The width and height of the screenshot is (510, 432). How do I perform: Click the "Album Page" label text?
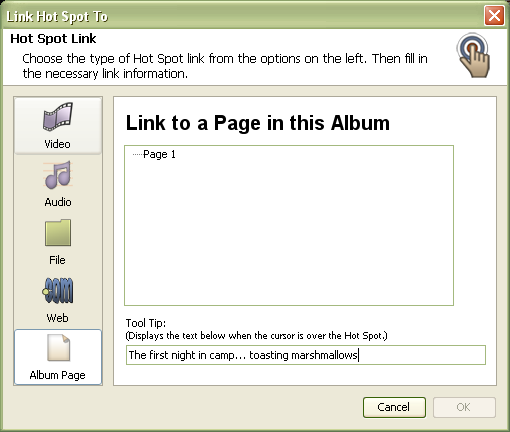tap(57, 375)
